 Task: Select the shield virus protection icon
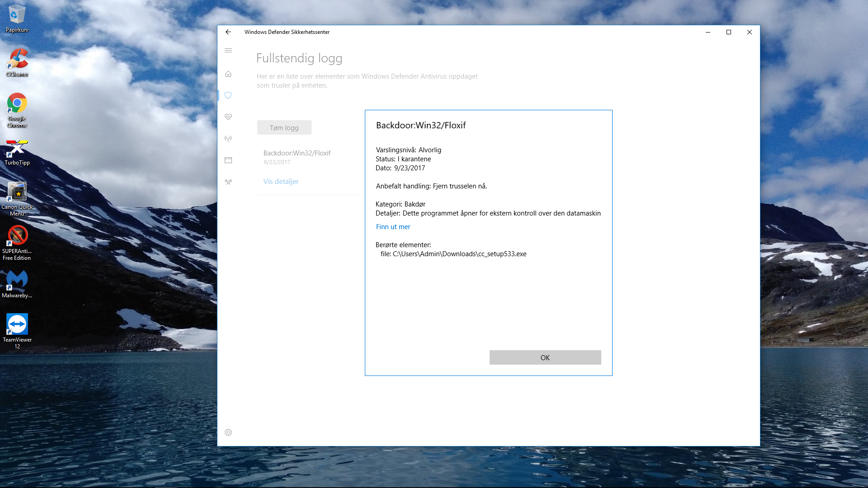(x=228, y=95)
